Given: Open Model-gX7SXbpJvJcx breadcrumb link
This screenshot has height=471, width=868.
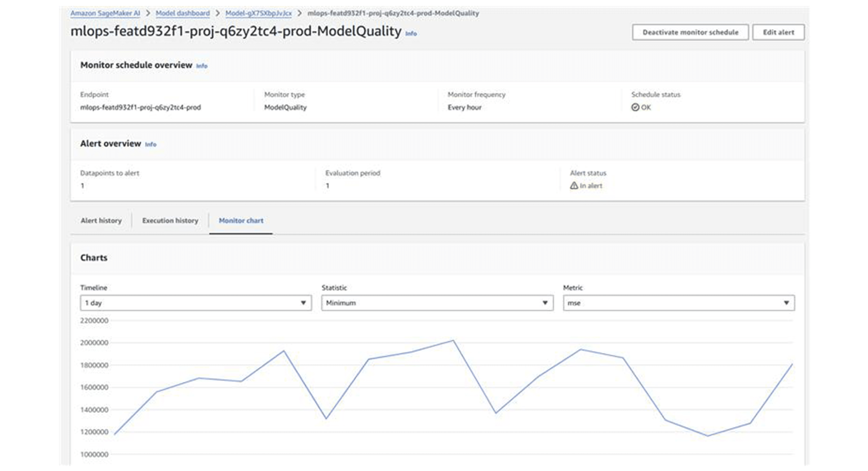Looking at the screenshot, I should pos(258,13).
